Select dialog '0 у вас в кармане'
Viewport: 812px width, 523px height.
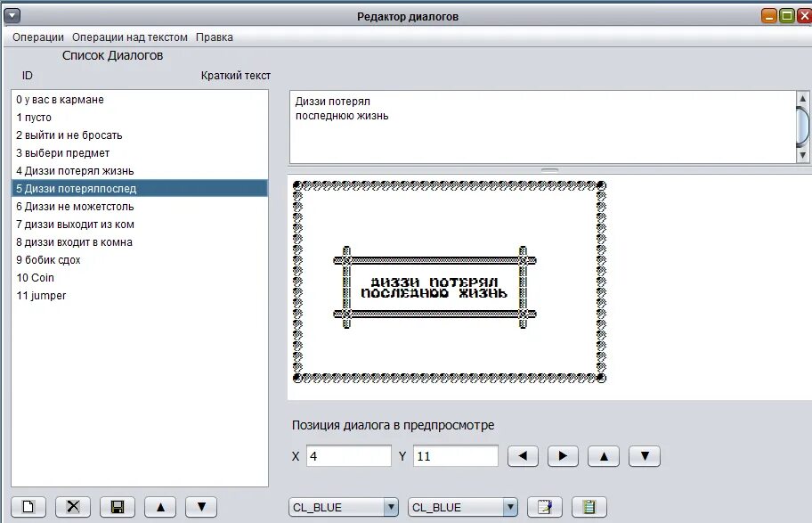coord(139,100)
